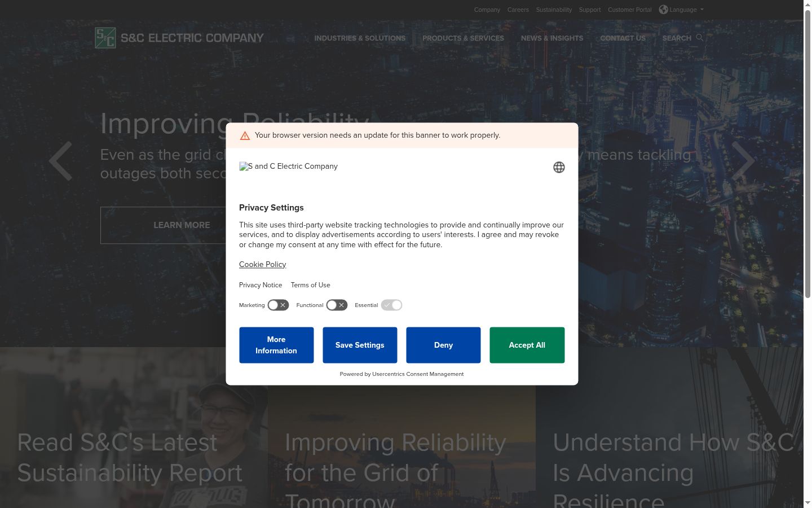Open the Latest Sustainability Report card
This screenshot has width=812, height=508.
(134, 427)
